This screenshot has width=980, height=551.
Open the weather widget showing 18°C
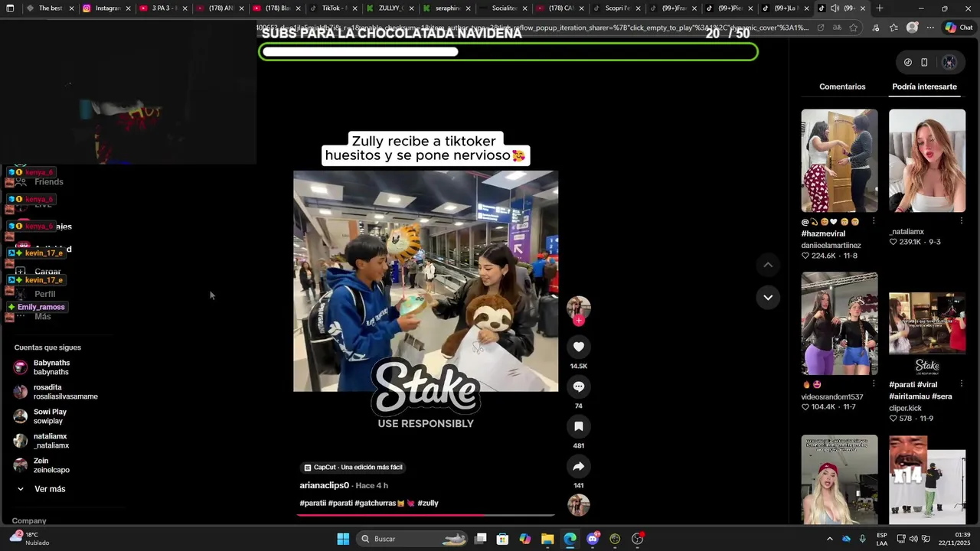click(29, 539)
